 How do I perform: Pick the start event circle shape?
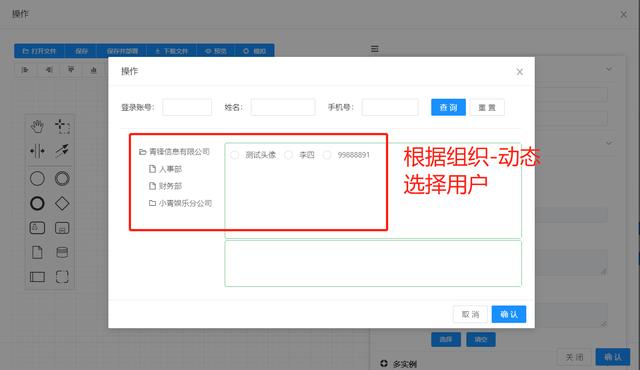pos(37,178)
